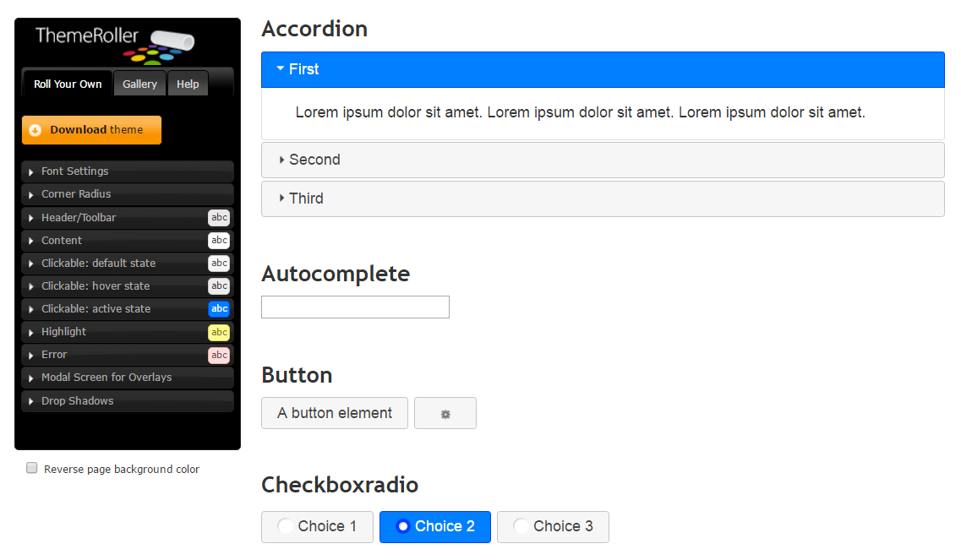Click the abc icon for Clickable: hover state
961x560 pixels.
click(219, 285)
